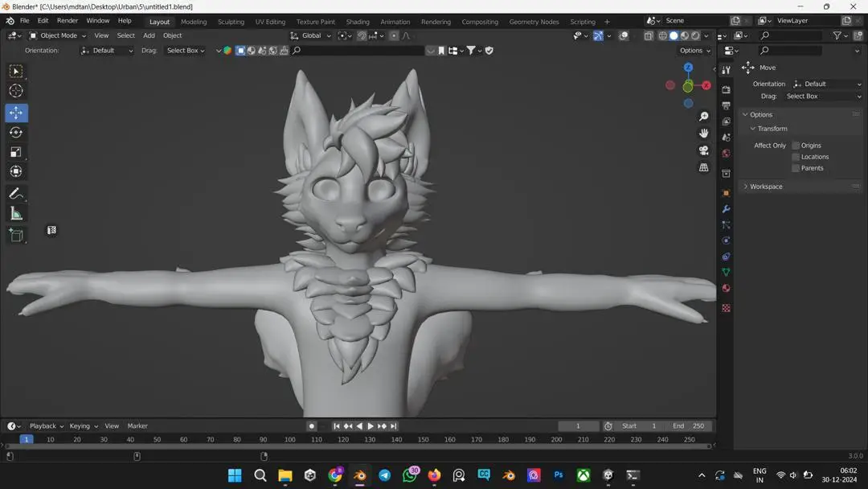This screenshot has height=489, width=868.
Task: Open the transform orientation Global dropdown
Action: [x=311, y=35]
